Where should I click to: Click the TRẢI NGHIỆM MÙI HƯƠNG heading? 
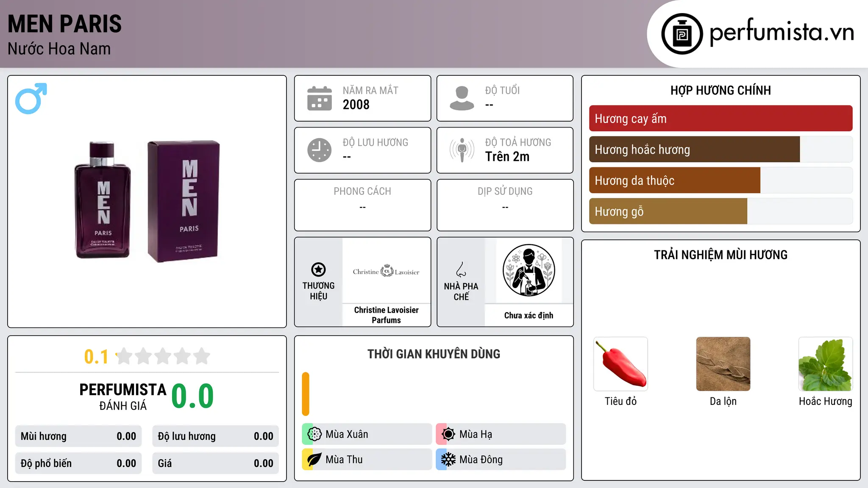coord(721,255)
